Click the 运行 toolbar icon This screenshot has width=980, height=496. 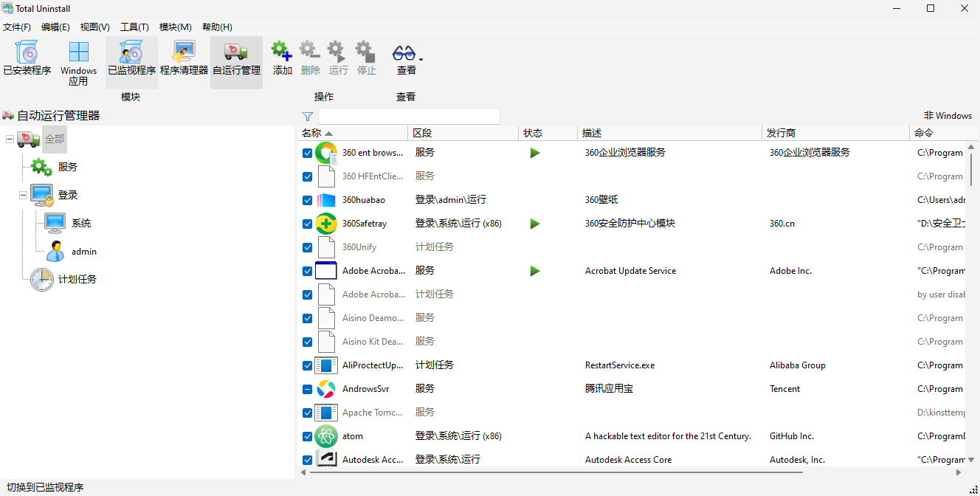pos(338,52)
